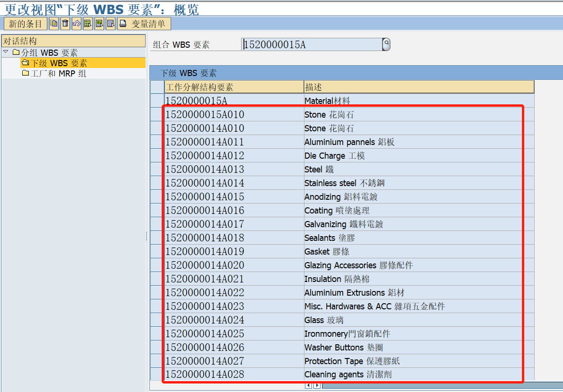Click the WBS cell 1520000014A025
This screenshot has width=563, height=392.
coord(234,333)
